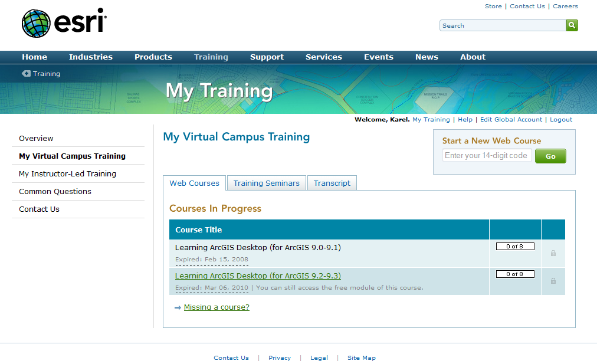597x364 pixels.
Task: Open Learning ArcGIS Desktop 9.2-9.3 course link
Action: [x=258, y=276]
